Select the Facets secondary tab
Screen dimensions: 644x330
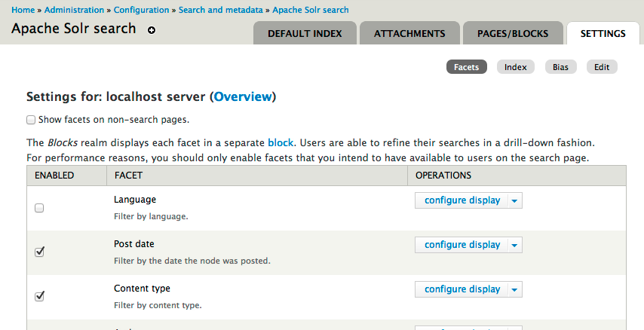467,67
